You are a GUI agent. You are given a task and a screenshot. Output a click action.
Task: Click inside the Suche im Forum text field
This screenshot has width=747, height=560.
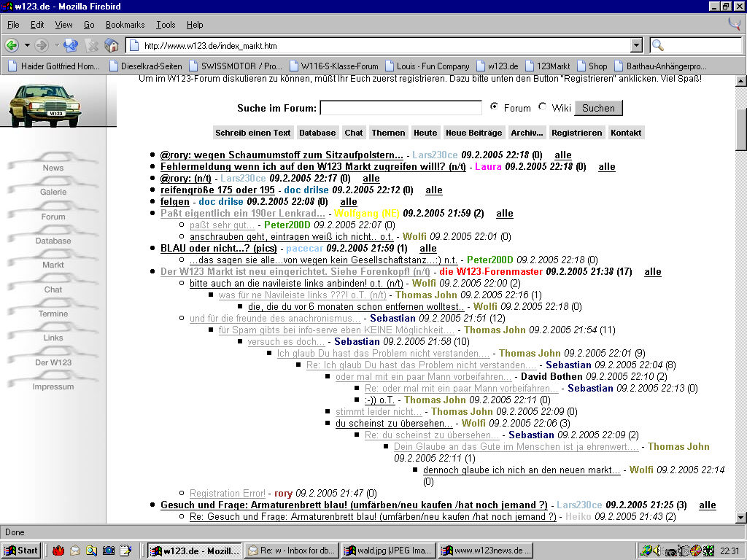pos(400,108)
